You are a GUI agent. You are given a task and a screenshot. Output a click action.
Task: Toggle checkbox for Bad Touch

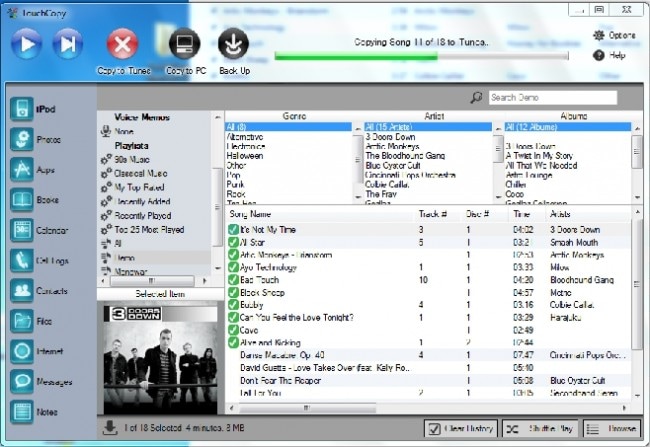(x=233, y=280)
